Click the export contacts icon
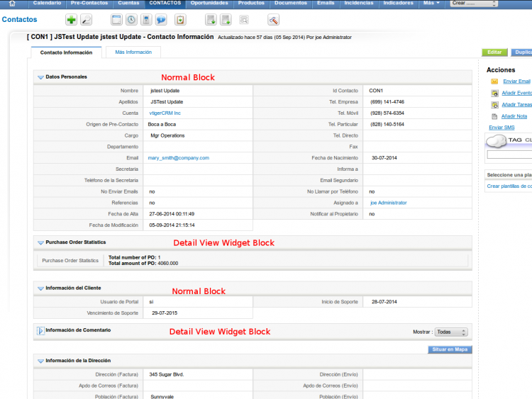 225,20
